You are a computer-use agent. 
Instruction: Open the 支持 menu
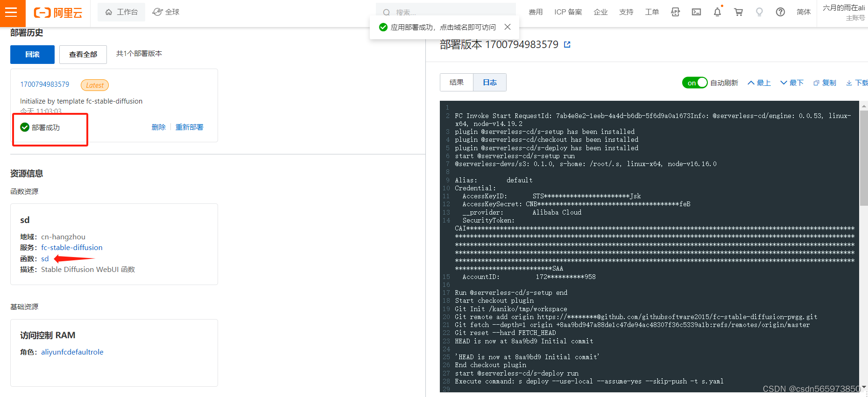tap(626, 12)
